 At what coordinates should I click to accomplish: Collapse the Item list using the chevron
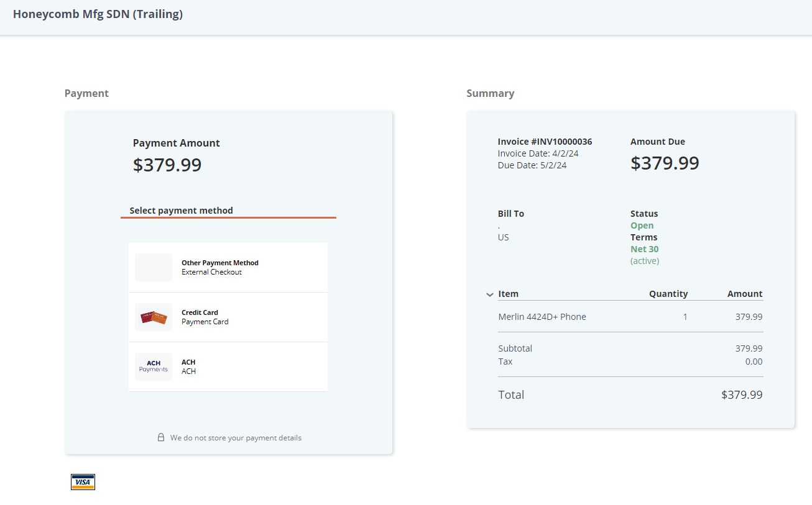489,294
